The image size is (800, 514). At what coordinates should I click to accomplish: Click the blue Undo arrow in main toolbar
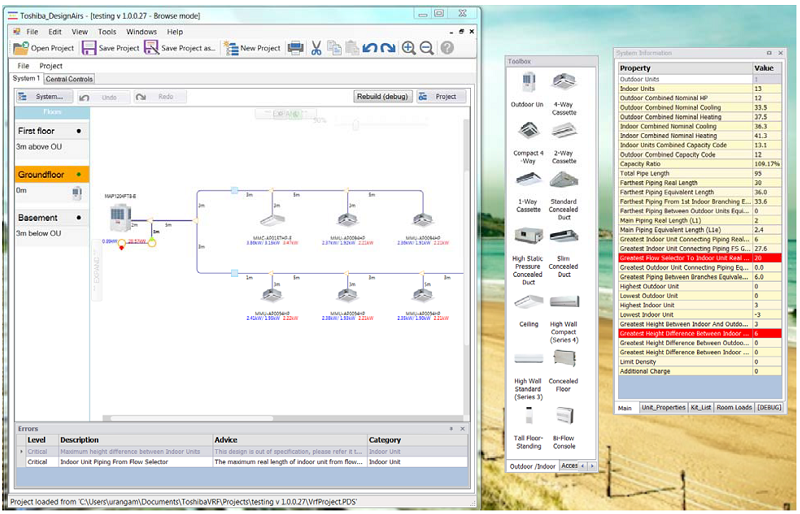(x=369, y=48)
